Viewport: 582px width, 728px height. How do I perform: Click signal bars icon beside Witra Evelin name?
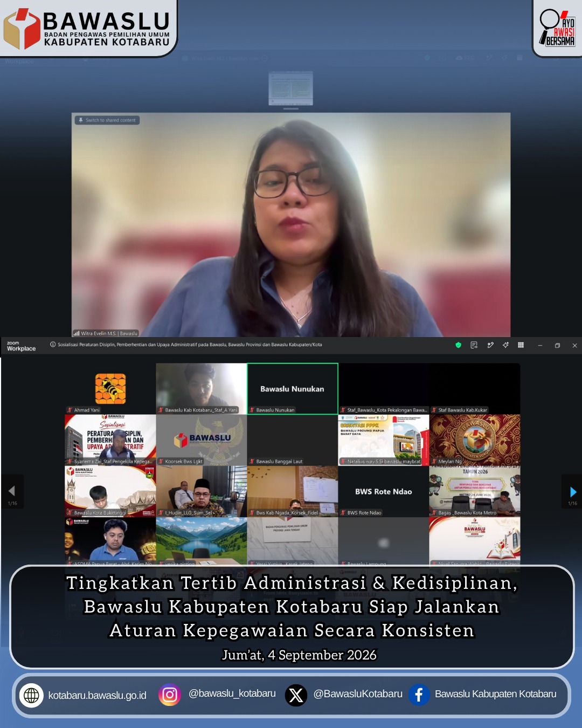(x=77, y=333)
